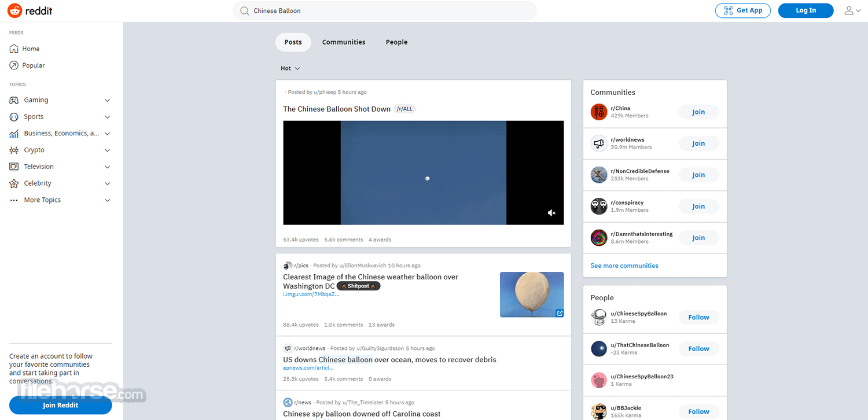Unmute the balloon video with speaker icon
This screenshot has width=868, height=420.
coord(551,213)
